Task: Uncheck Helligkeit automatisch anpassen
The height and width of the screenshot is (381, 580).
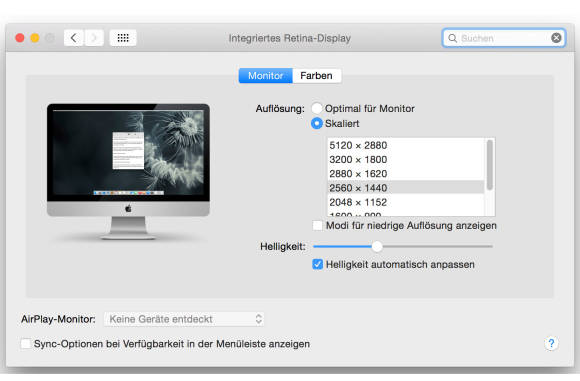Action: pyautogui.click(x=317, y=264)
